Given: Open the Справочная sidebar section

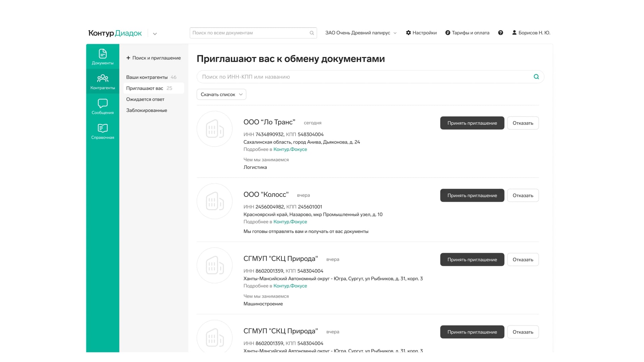Looking at the screenshot, I should click(103, 131).
